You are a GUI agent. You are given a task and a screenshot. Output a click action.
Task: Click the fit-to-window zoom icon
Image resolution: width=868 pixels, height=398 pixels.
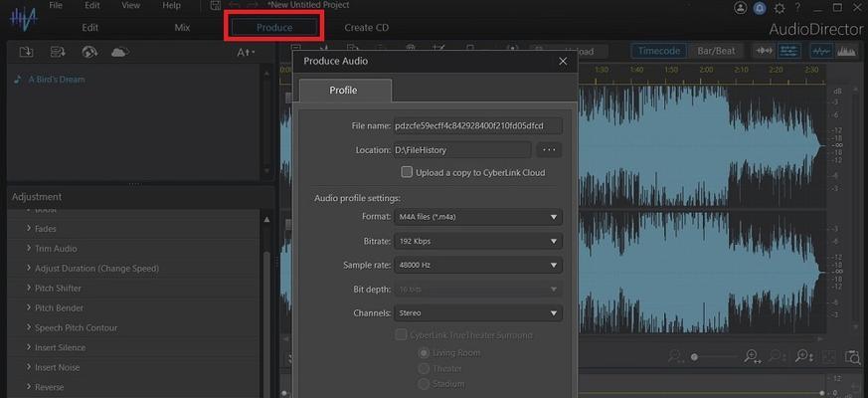pos(828,357)
